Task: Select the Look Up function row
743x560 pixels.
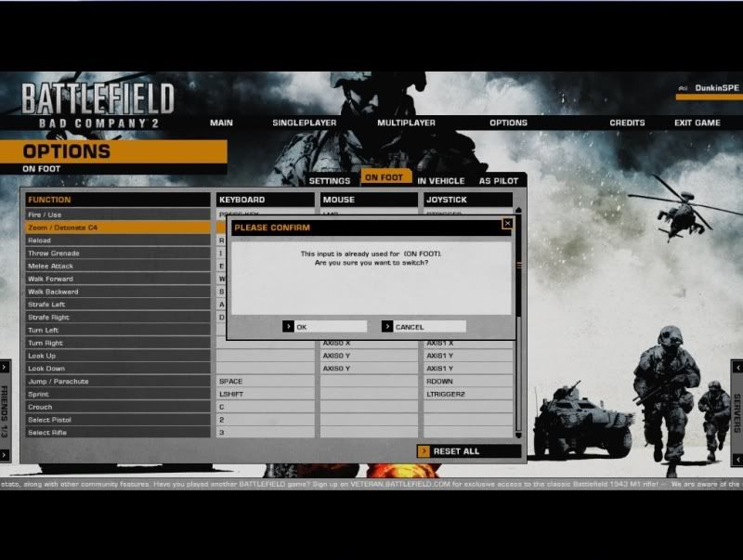Action: (x=118, y=356)
